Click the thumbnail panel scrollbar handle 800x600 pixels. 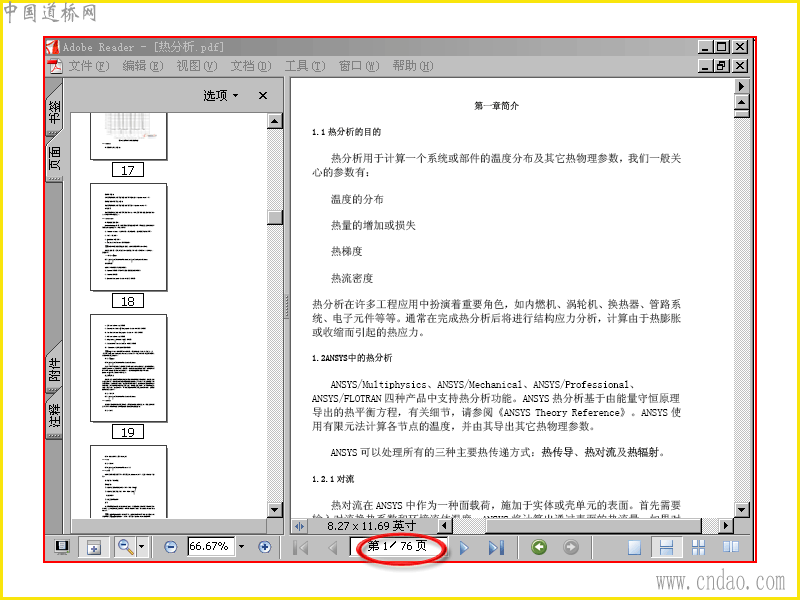(275, 217)
